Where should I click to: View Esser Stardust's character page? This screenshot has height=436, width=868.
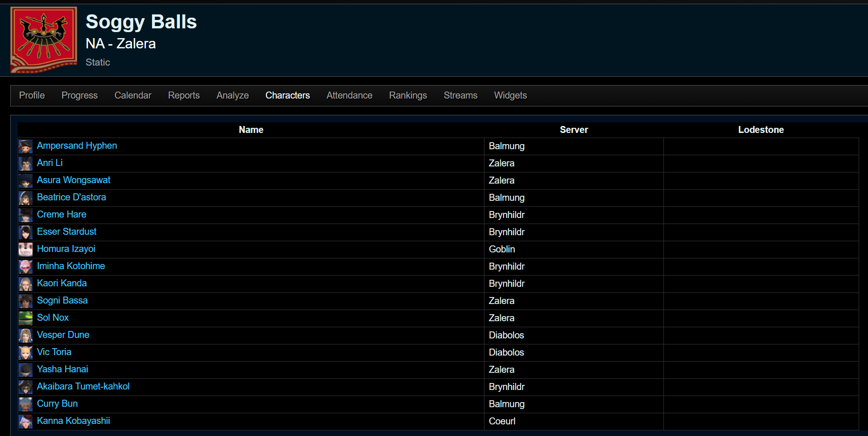(x=67, y=231)
